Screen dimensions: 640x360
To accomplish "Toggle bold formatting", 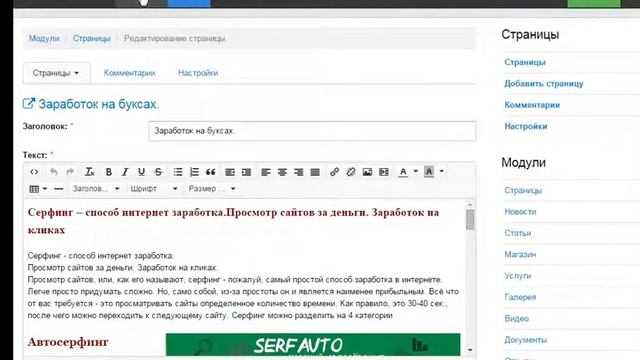I will coord(109,172).
